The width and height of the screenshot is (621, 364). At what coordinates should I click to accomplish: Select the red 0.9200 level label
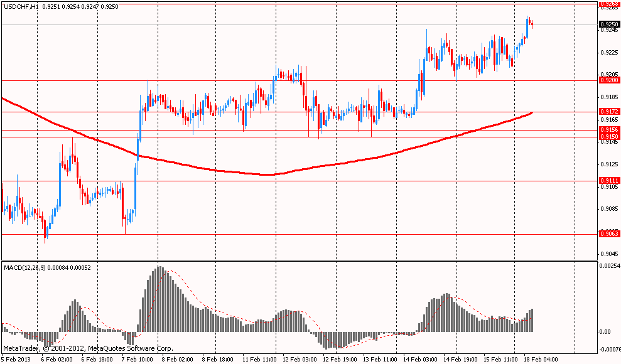pyautogui.click(x=610, y=80)
